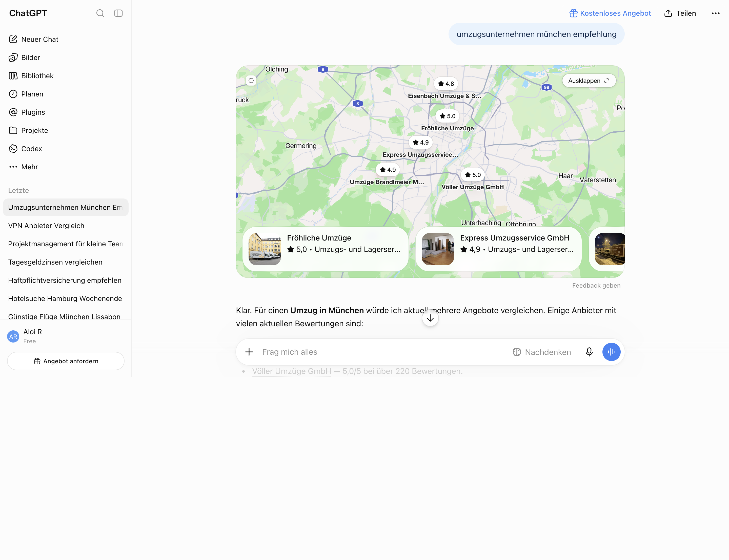Screen dimensions: 729x560
Task: Click the microphone dictation icon
Action: (x=589, y=352)
